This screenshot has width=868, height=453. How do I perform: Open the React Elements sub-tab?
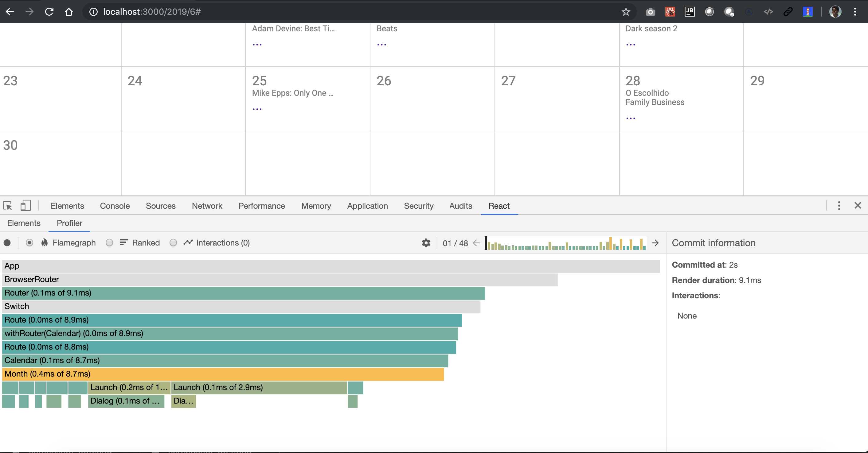point(24,223)
